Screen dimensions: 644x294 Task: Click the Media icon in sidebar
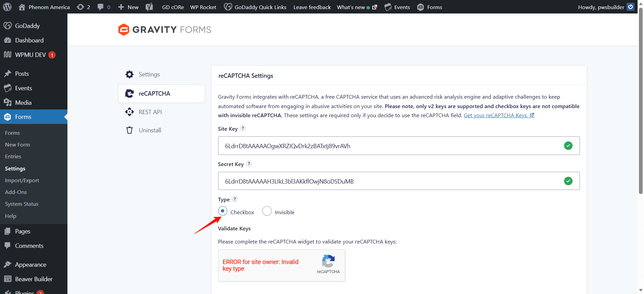[7, 102]
